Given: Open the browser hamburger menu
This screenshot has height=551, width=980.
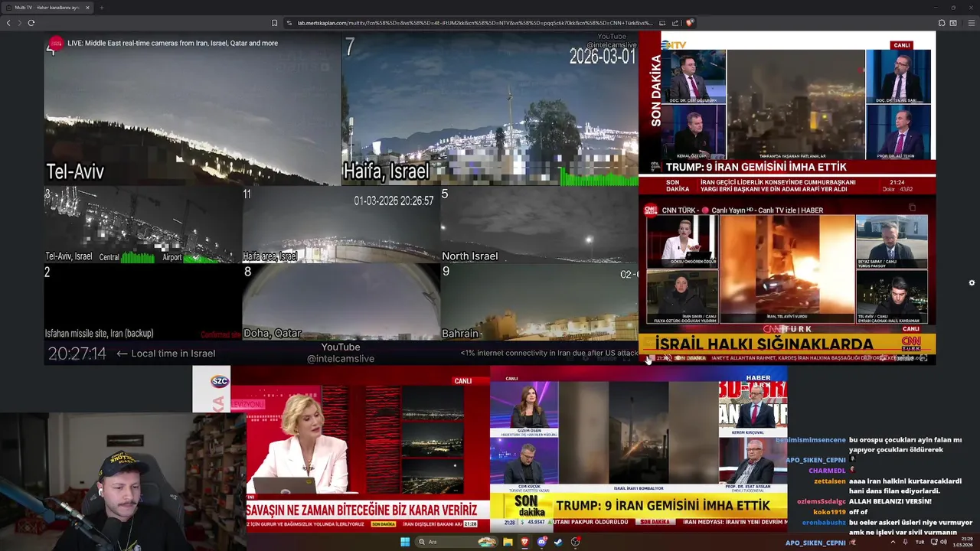Looking at the screenshot, I should point(972,23).
